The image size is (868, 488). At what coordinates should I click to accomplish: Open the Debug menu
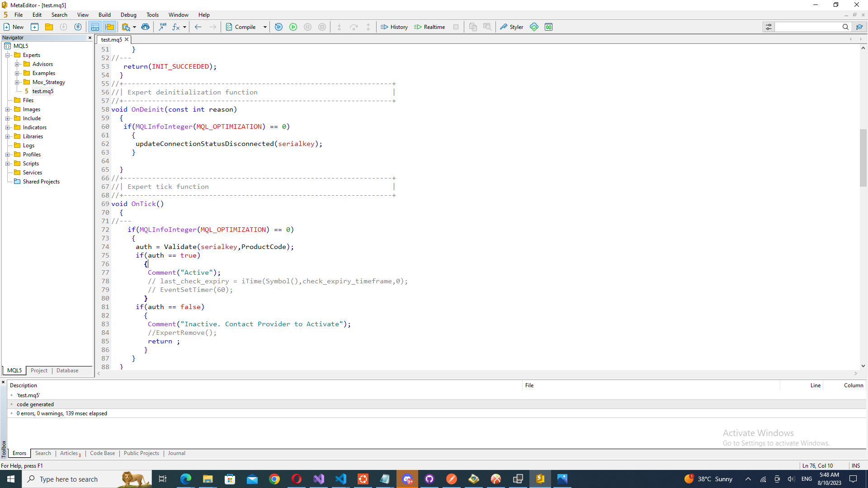pyautogui.click(x=128, y=15)
